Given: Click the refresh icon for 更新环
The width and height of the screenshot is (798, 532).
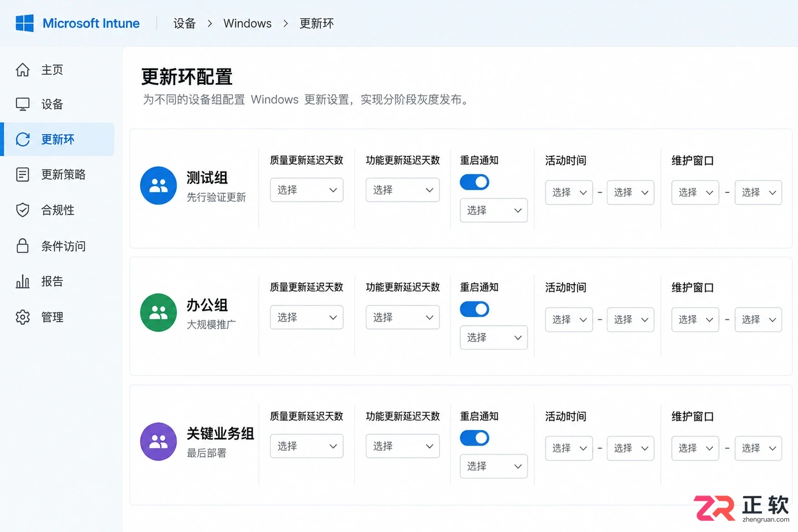Looking at the screenshot, I should click(x=23, y=139).
